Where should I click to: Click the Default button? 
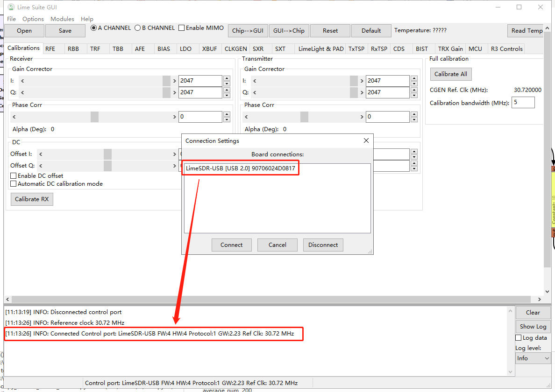[371, 31]
